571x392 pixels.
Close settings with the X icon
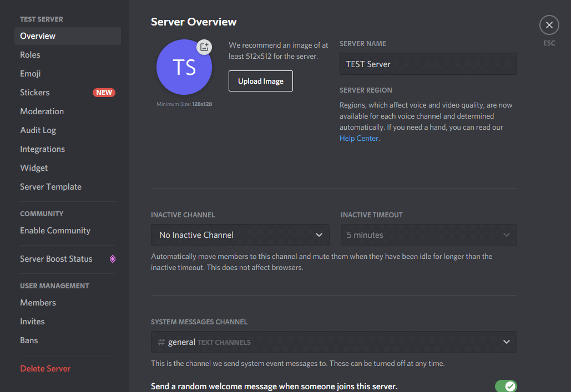(549, 25)
